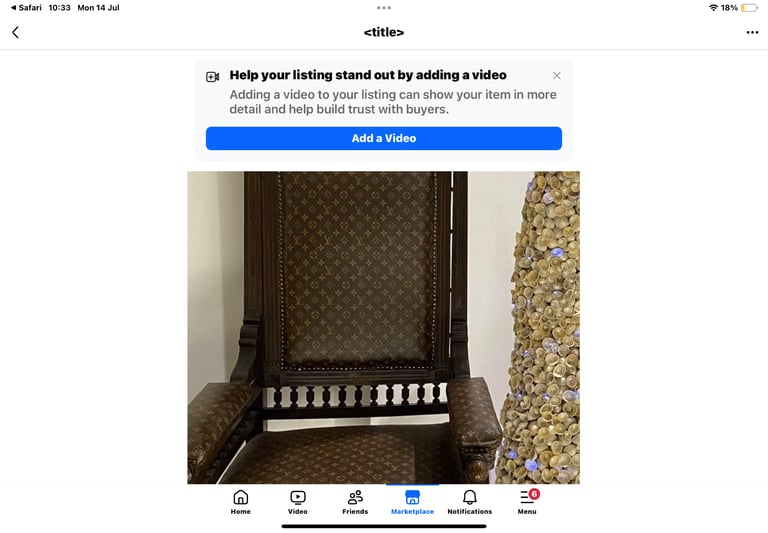Return to Safari via status bar link
This screenshot has height=533, width=768.
click(26, 8)
